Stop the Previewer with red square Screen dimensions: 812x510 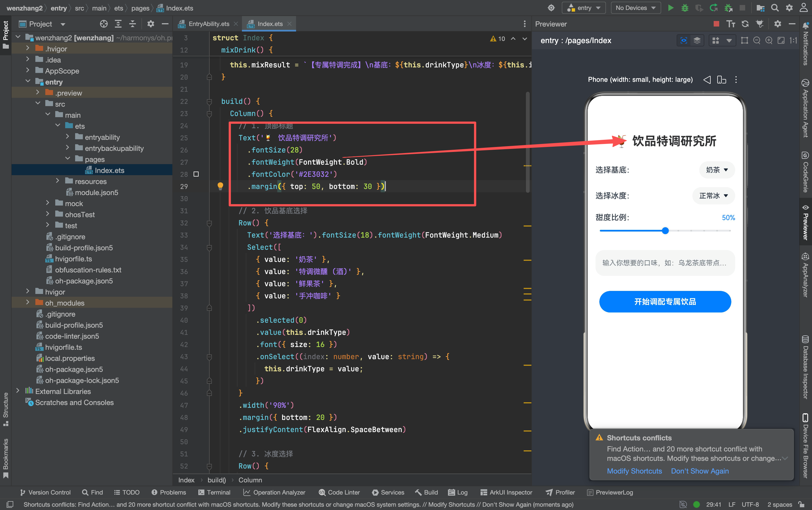[716, 24]
